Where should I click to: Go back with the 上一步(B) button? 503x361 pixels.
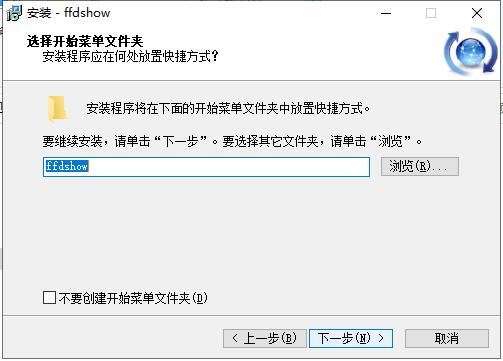[265, 338]
